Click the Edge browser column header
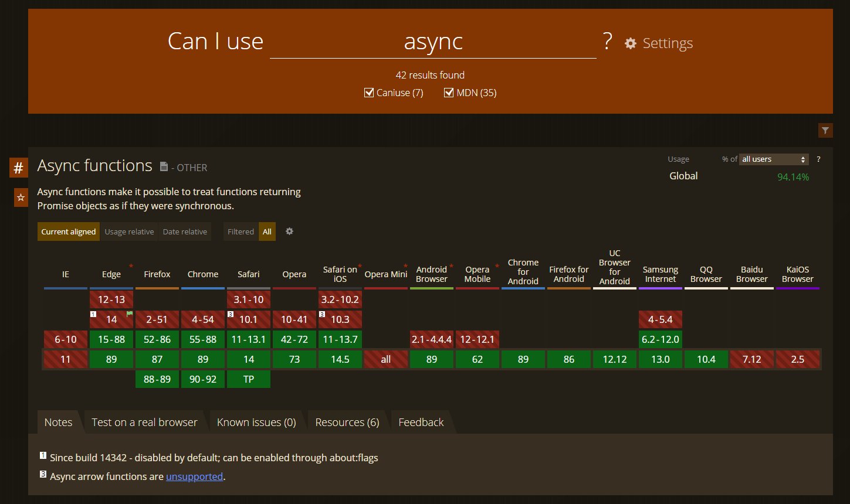The image size is (850, 504). pos(111,274)
